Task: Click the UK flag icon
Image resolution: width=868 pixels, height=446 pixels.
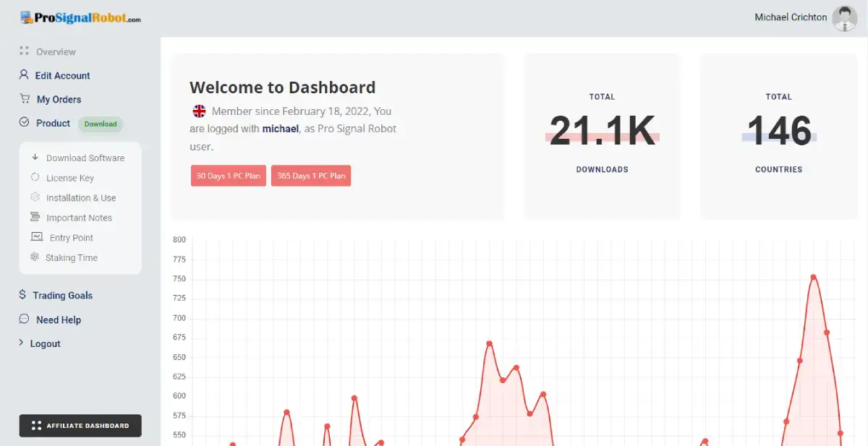Action: [199, 111]
